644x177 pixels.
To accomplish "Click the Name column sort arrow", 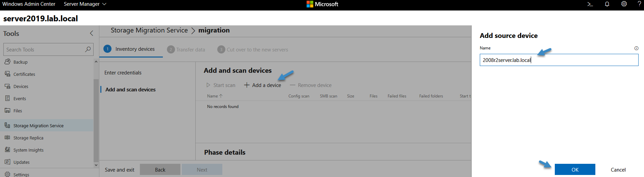I will pos(221,96).
